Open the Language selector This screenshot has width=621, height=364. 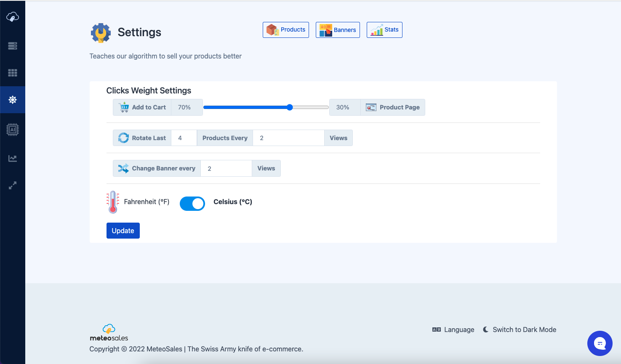(453, 329)
